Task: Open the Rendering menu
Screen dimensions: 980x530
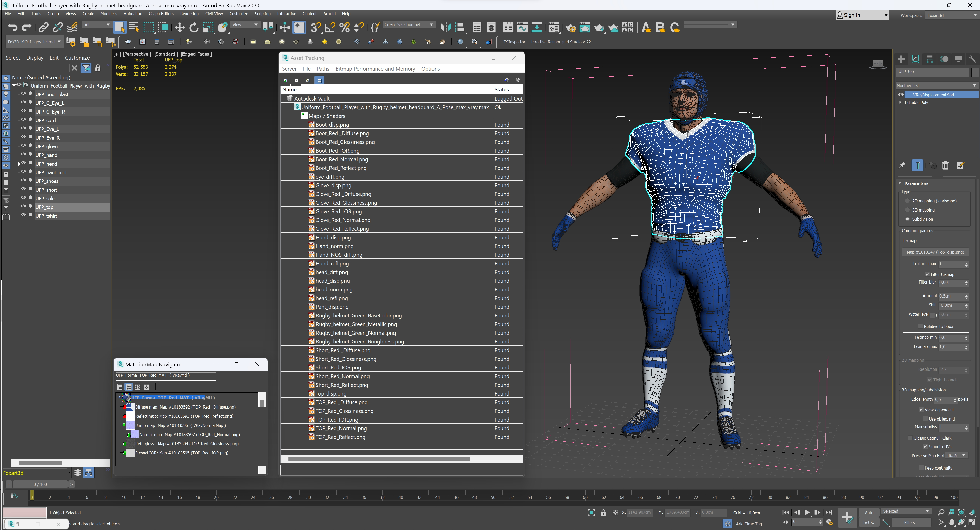Action: pyautogui.click(x=189, y=13)
